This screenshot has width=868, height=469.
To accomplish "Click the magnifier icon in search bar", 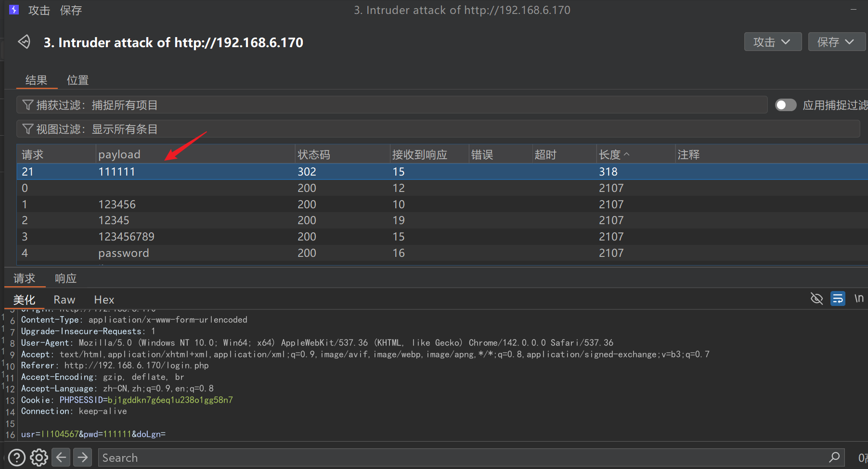I will click(834, 457).
